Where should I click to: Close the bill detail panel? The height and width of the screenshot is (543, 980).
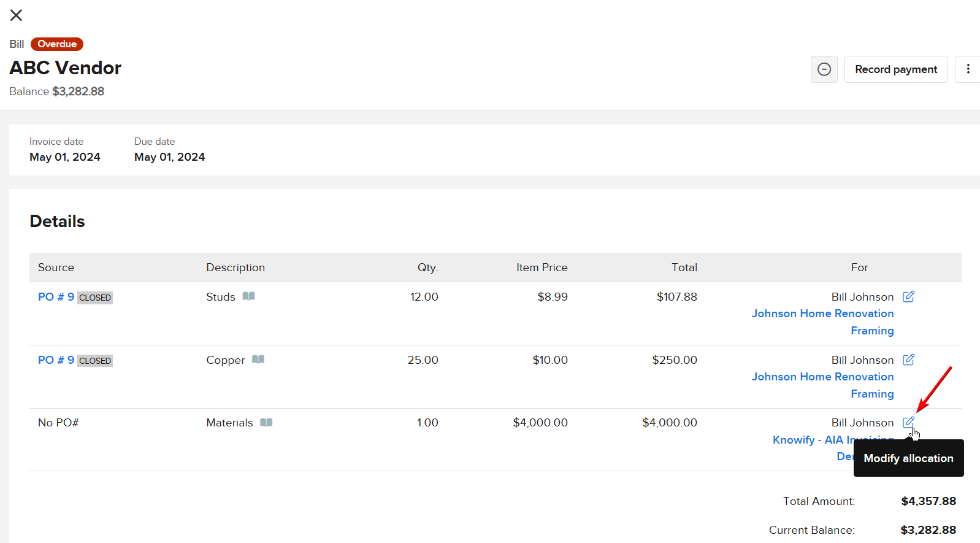[17, 15]
